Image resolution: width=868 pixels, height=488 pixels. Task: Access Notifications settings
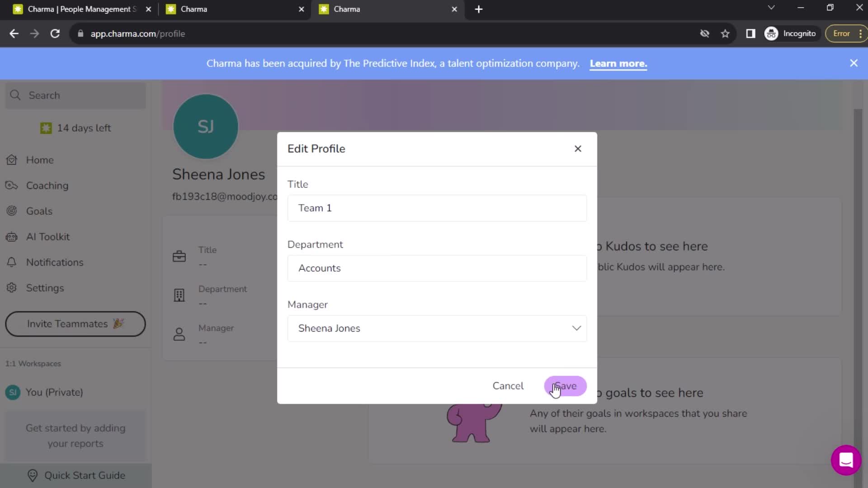click(55, 262)
